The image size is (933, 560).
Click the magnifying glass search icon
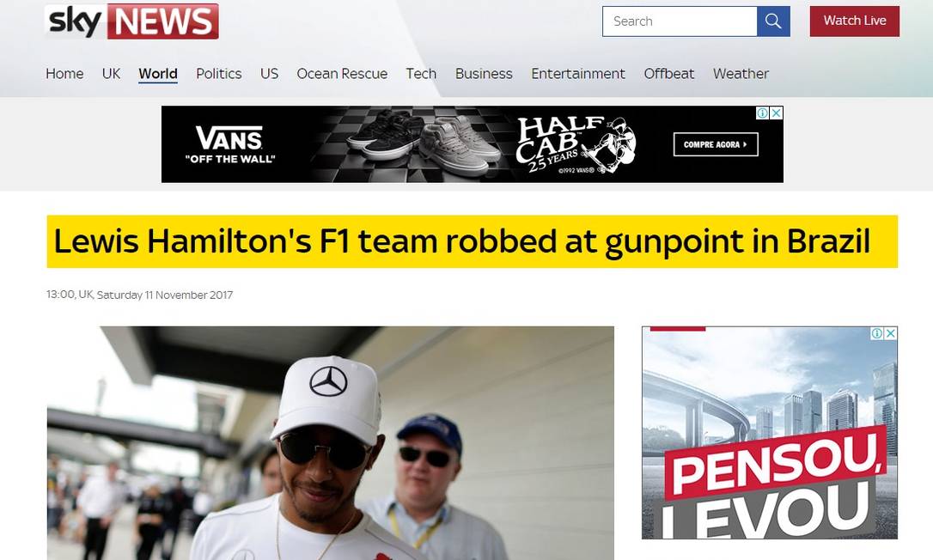point(773,21)
